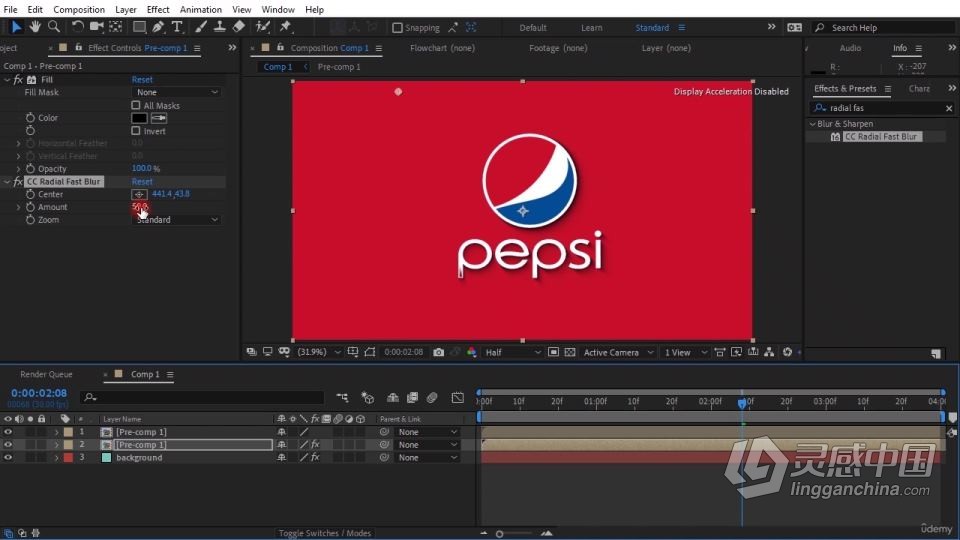
Task: Check the Invert checkbox
Action: (136, 130)
